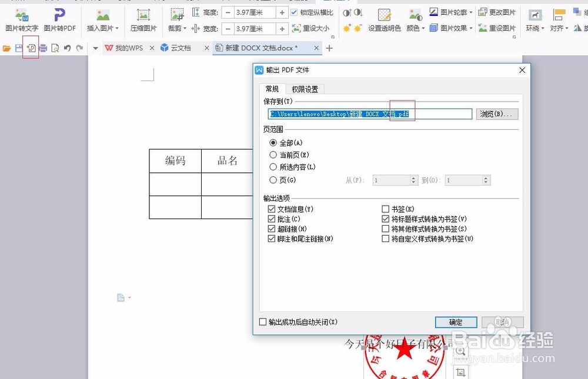Switch to the 常规 tab in dialog
588x379 pixels.
(x=272, y=89)
